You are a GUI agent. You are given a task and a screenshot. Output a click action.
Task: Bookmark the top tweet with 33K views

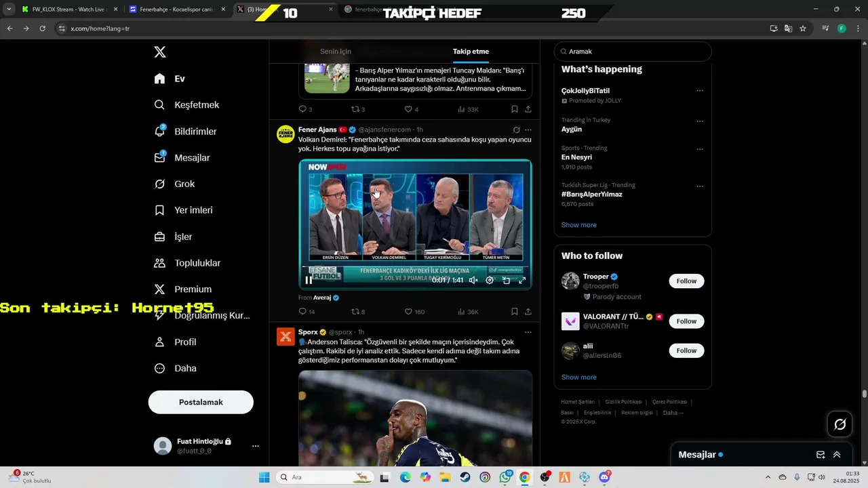point(514,109)
